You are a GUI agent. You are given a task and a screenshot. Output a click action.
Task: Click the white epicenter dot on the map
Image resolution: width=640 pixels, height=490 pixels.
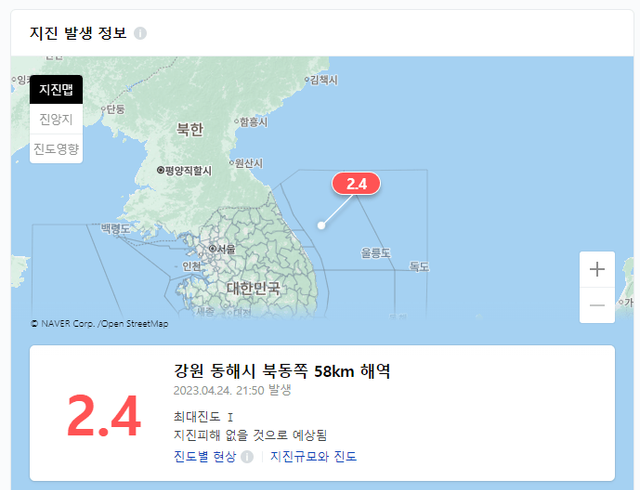pyautogui.click(x=321, y=225)
